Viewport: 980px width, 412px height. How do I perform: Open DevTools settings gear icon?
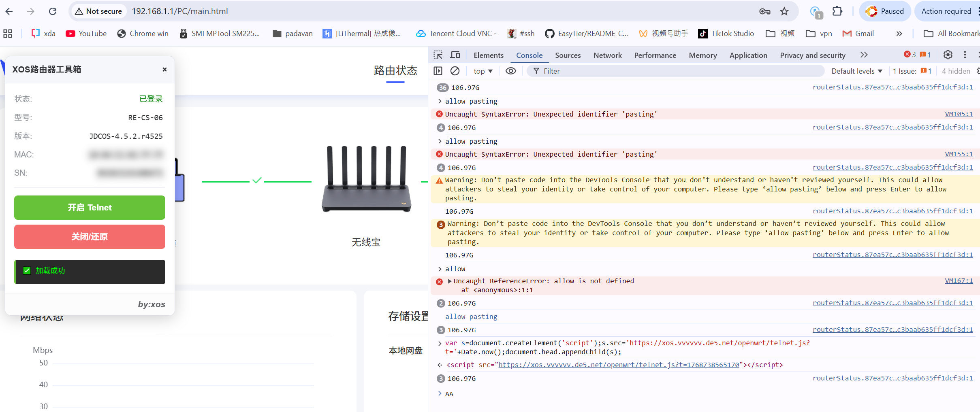pyautogui.click(x=948, y=55)
